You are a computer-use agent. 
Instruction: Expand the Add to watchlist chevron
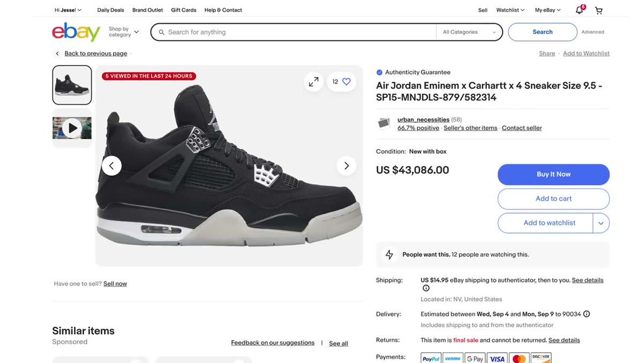pos(601,223)
